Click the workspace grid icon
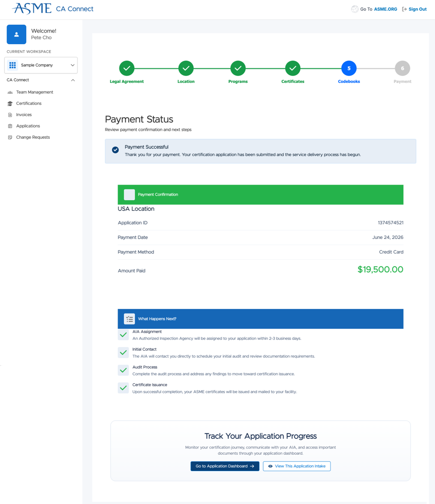The height and width of the screenshot is (504, 435). tap(13, 65)
